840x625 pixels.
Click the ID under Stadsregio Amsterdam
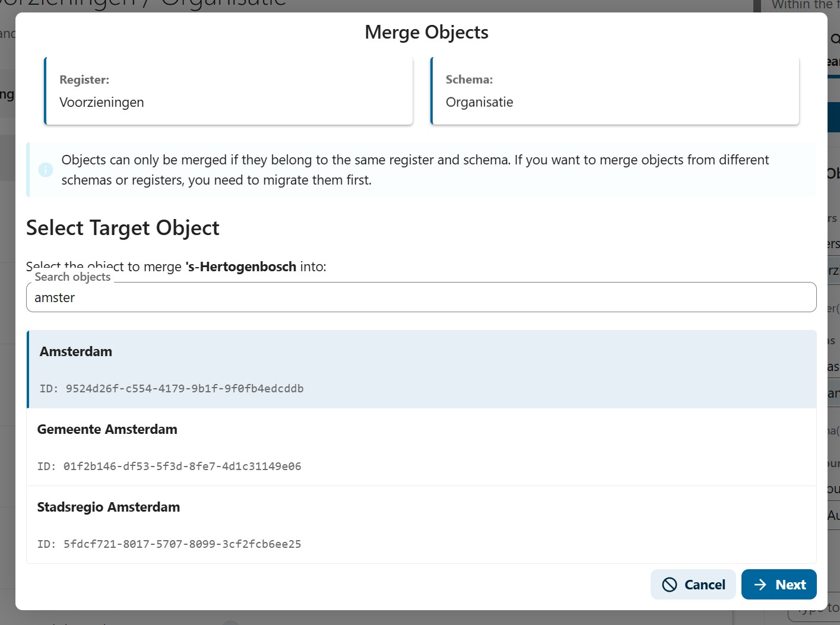169,544
